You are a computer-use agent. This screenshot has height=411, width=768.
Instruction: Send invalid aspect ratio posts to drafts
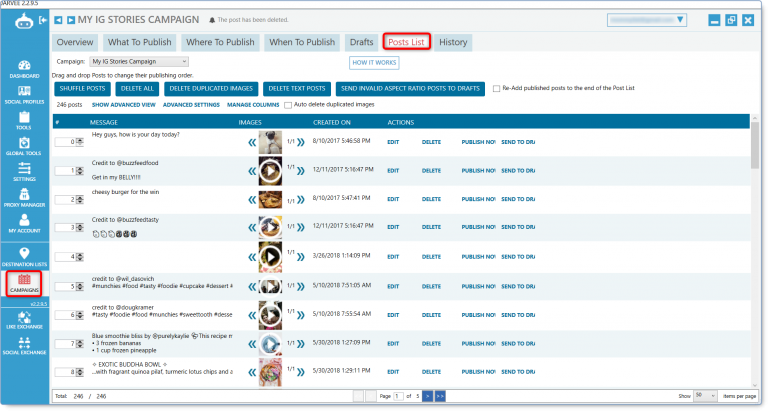pos(410,89)
